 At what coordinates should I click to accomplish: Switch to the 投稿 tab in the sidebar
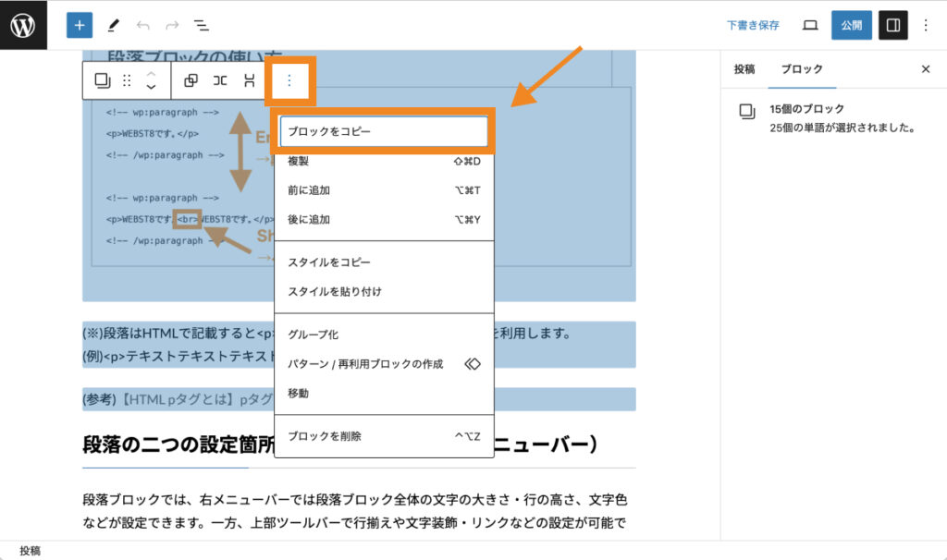(x=746, y=68)
